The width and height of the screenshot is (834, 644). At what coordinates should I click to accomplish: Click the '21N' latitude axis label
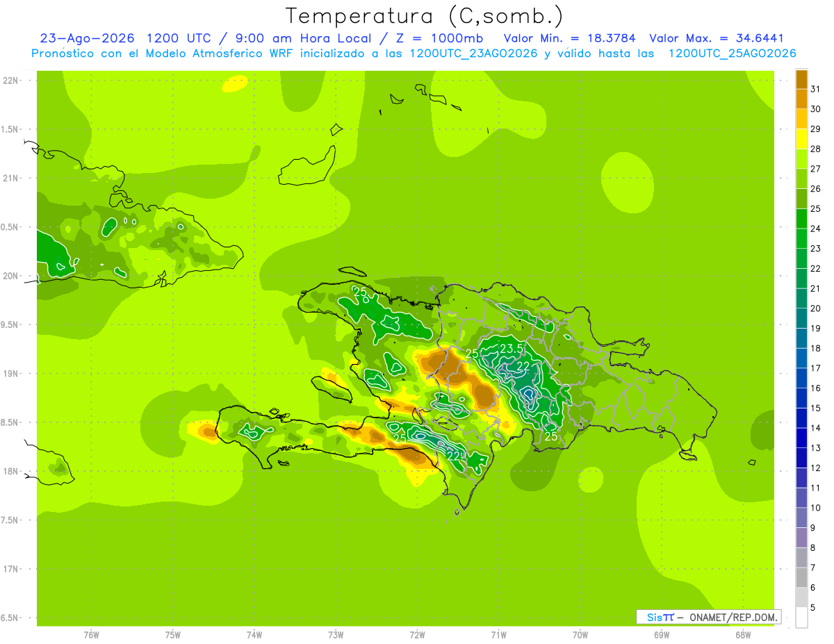[10, 178]
